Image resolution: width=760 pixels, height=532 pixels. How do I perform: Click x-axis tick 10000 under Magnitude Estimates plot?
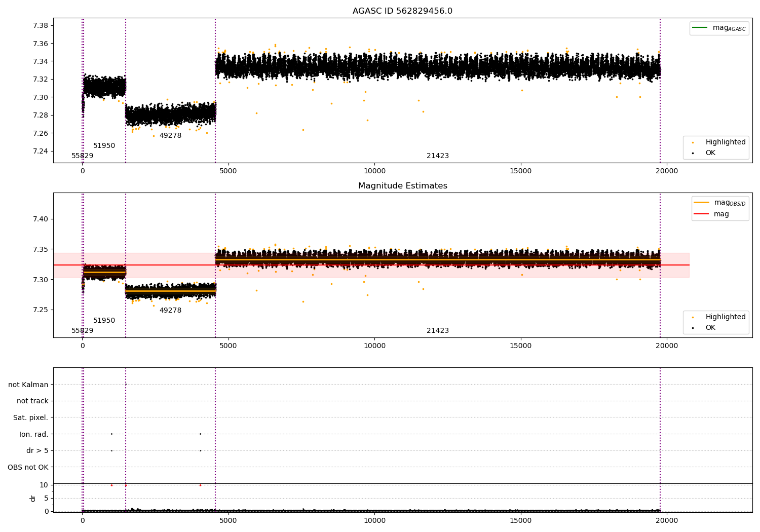pos(374,346)
